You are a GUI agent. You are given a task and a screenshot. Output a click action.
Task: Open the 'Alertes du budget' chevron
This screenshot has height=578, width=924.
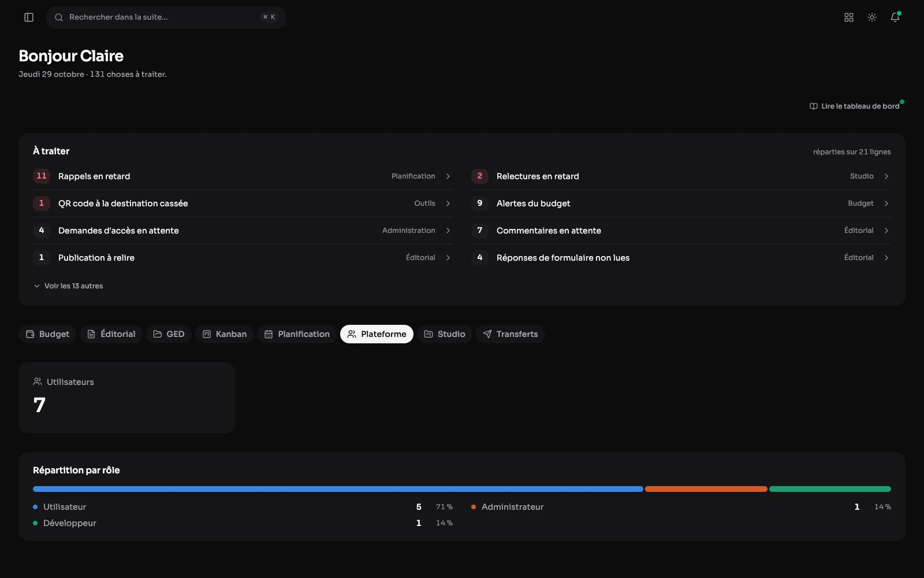886,203
